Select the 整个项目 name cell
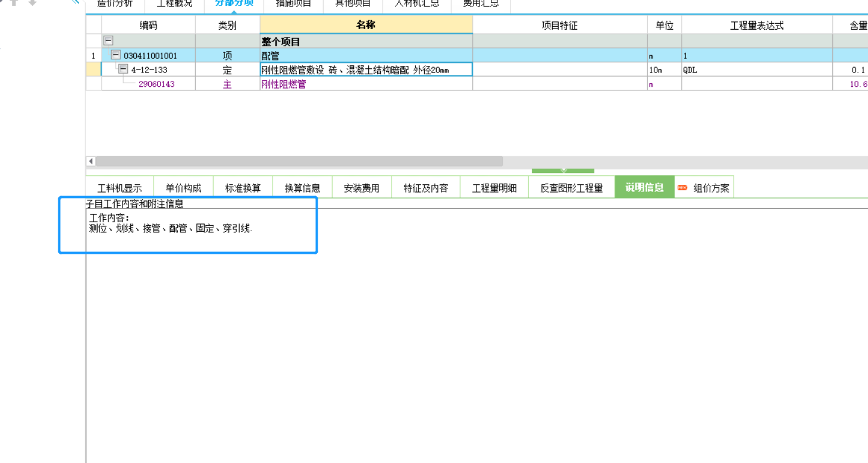This screenshot has width=868, height=463. pos(366,42)
